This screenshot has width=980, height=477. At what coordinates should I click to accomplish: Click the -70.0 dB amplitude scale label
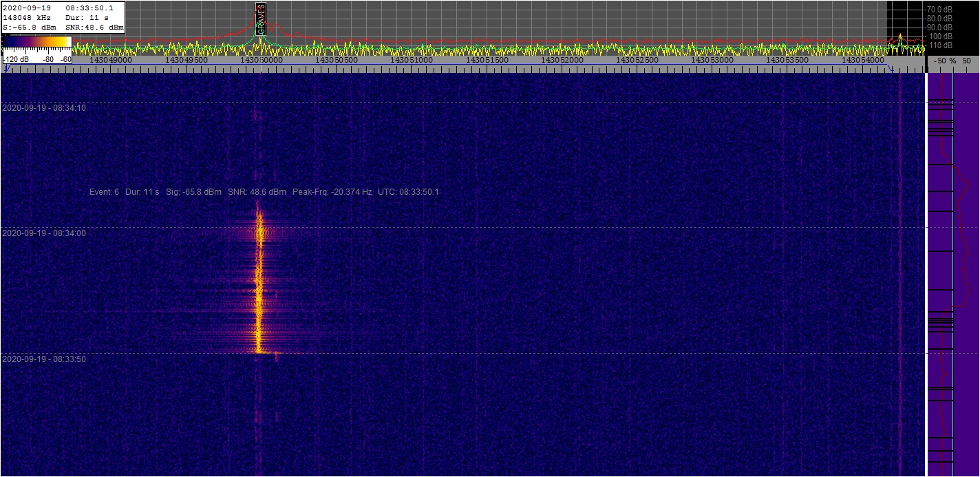pos(940,9)
